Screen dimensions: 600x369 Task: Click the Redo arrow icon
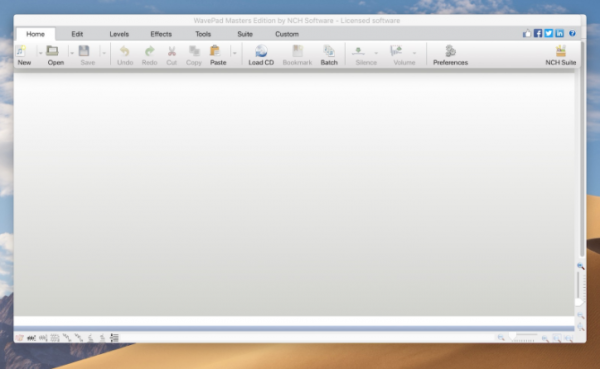click(150, 51)
